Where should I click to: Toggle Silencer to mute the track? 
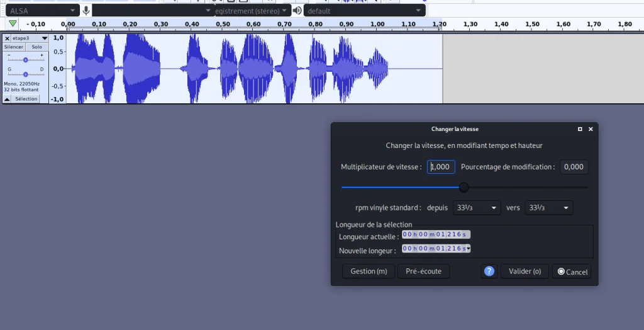[x=14, y=47]
